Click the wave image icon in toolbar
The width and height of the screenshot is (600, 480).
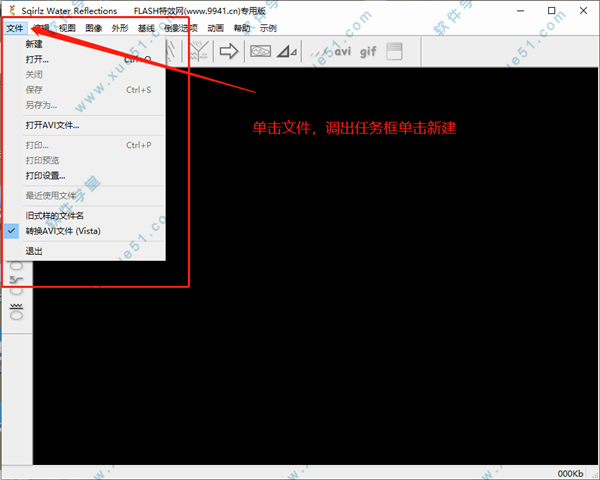pos(260,51)
